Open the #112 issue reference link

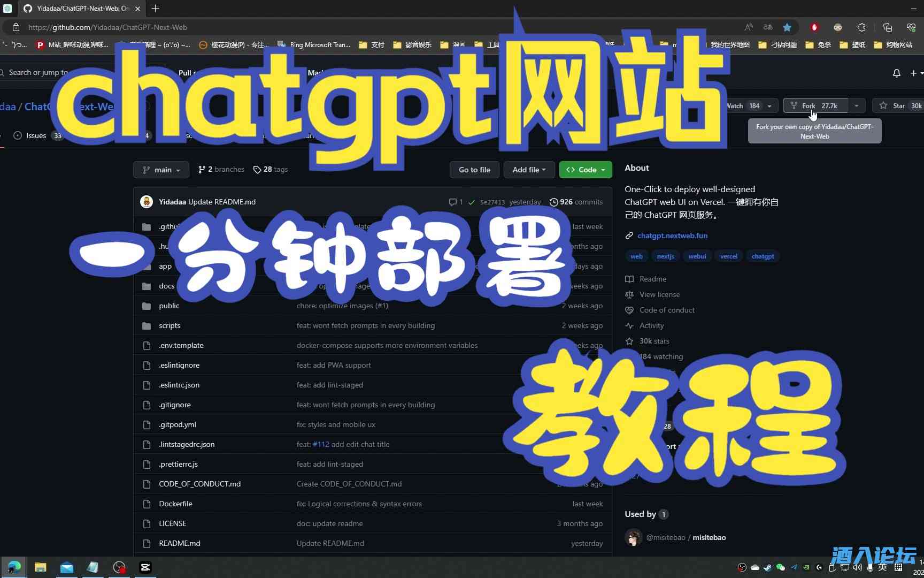tap(321, 445)
